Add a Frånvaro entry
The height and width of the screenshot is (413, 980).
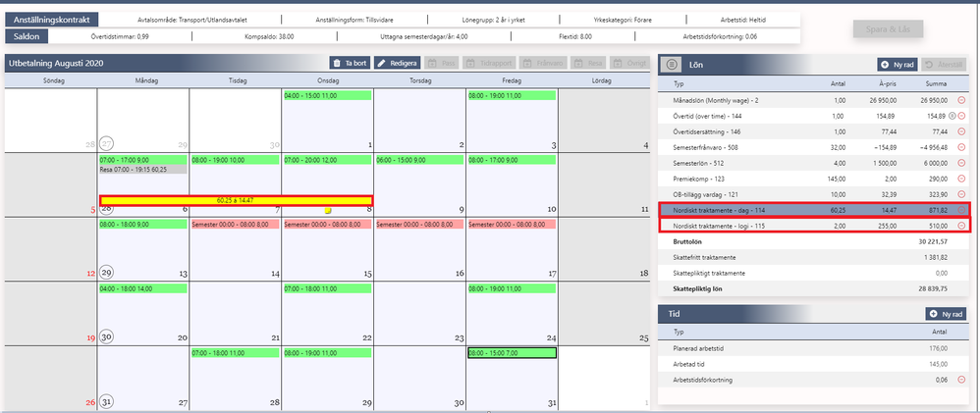pos(542,63)
